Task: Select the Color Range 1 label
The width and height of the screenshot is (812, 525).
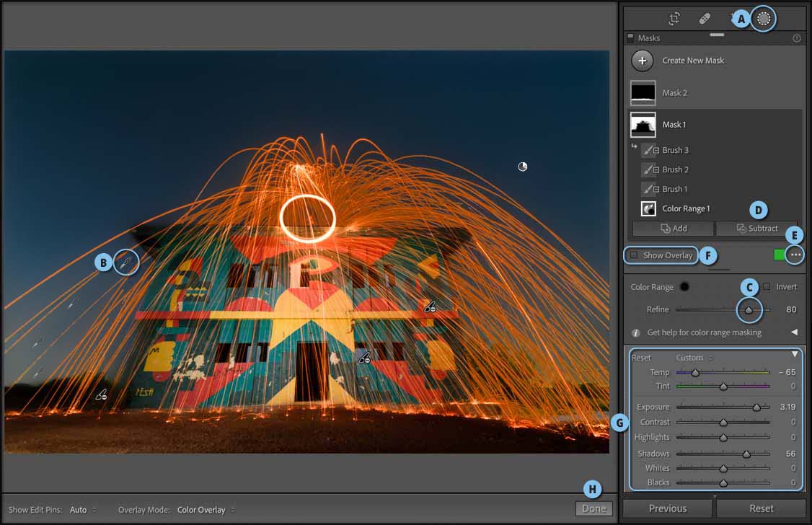Action: pos(686,208)
